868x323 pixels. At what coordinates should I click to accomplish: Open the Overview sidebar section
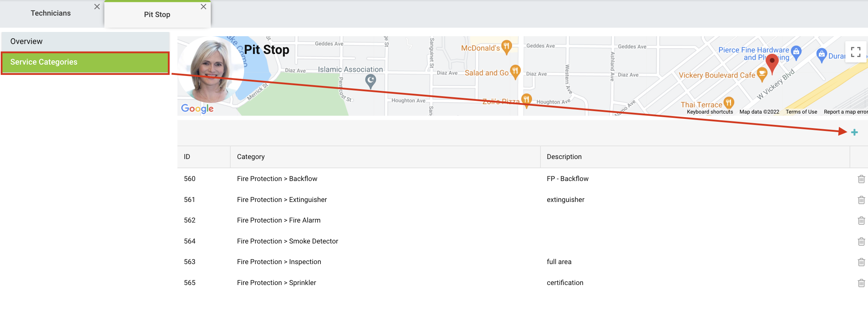[x=85, y=42]
